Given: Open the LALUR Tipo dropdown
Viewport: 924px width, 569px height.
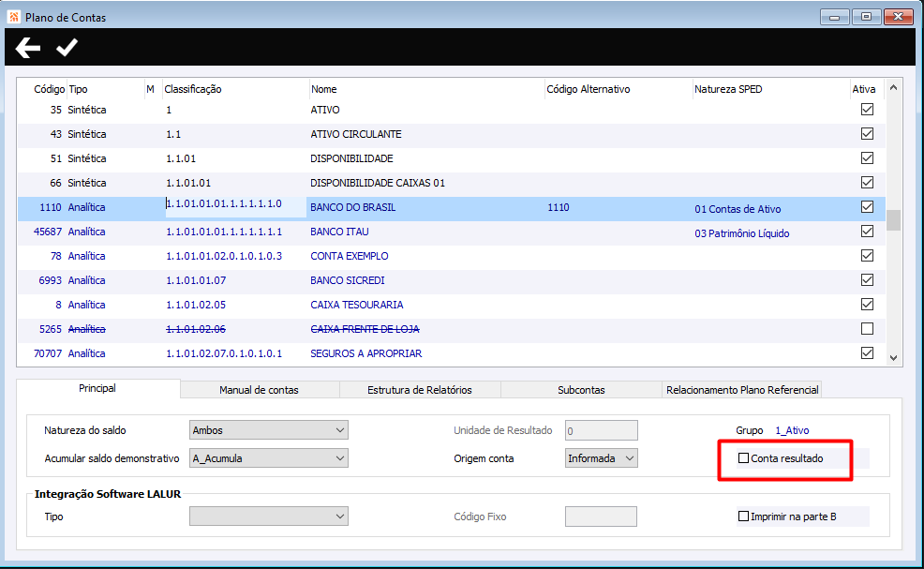Looking at the screenshot, I should (x=269, y=516).
